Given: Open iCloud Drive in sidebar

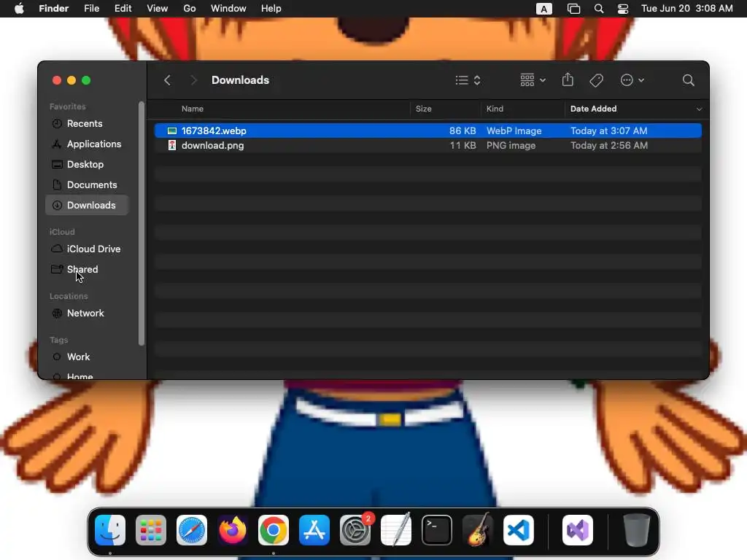Looking at the screenshot, I should [93, 249].
